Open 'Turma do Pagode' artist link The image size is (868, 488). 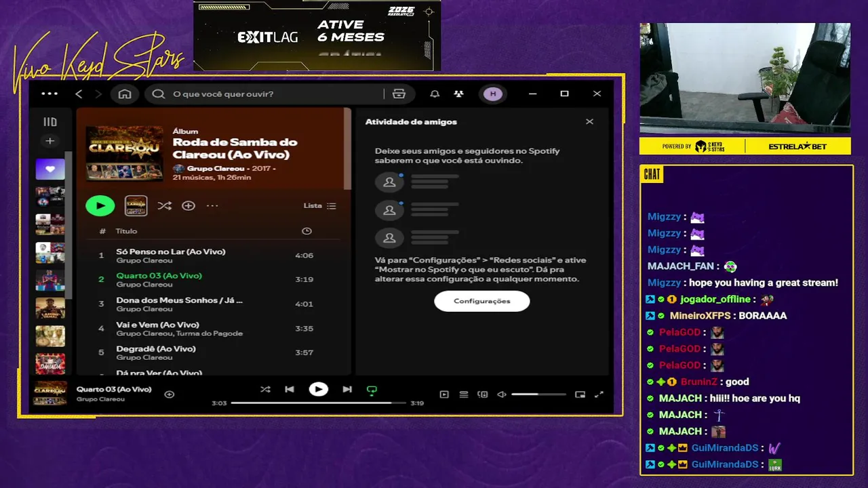210,333
